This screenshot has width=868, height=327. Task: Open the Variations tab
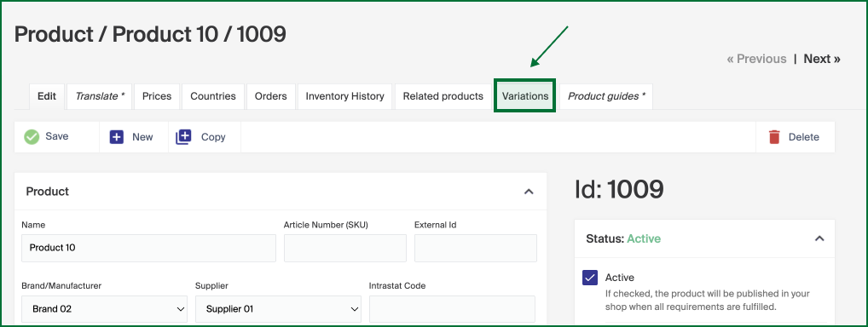tap(524, 96)
